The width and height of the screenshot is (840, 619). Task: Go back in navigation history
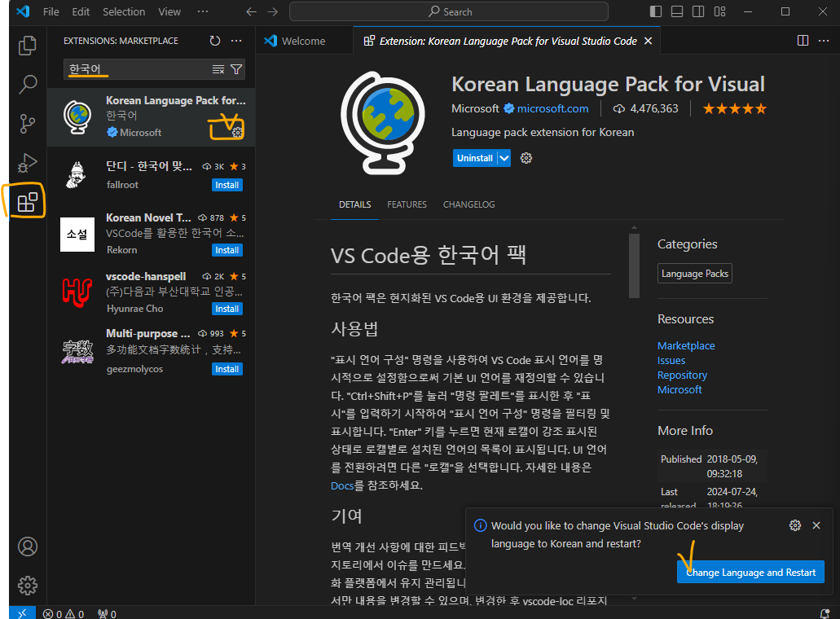[251, 11]
